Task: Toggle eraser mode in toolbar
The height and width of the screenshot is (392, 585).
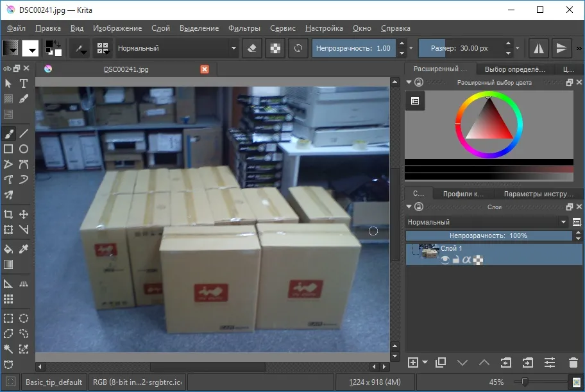Action: pyautogui.click(x=252, y=48)
